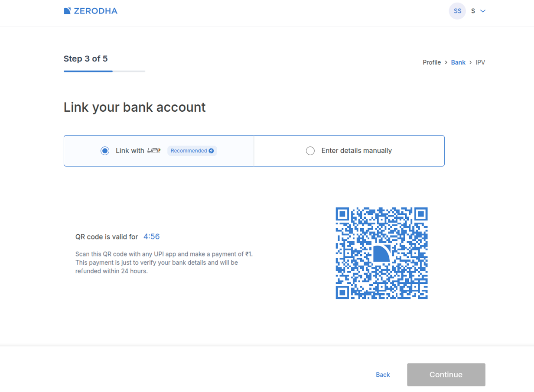Click the Zerodha emblem inside the QR code

pos(381,253)
